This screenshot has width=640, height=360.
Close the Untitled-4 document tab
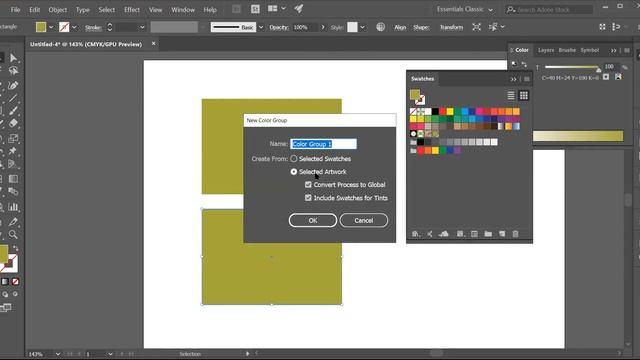[153, 43]
